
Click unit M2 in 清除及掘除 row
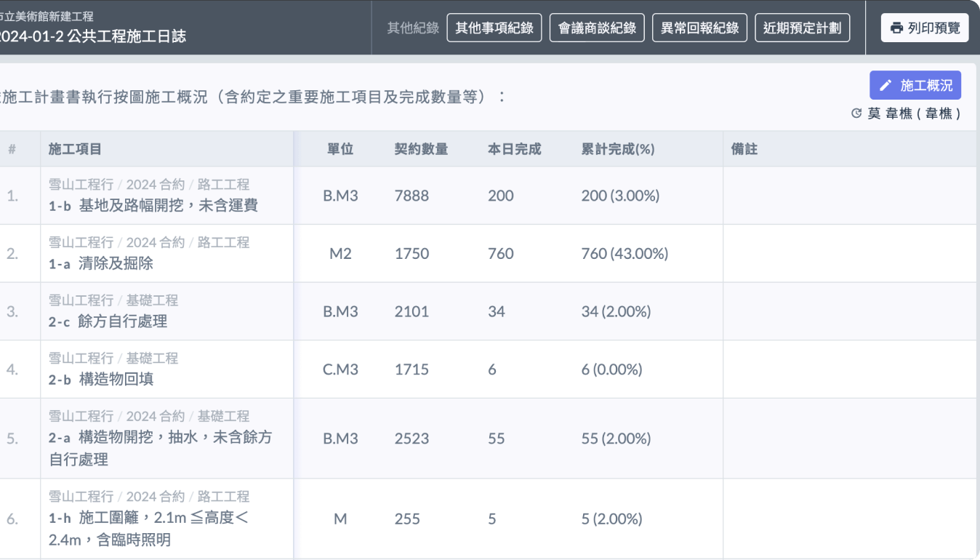pos(340,254)
